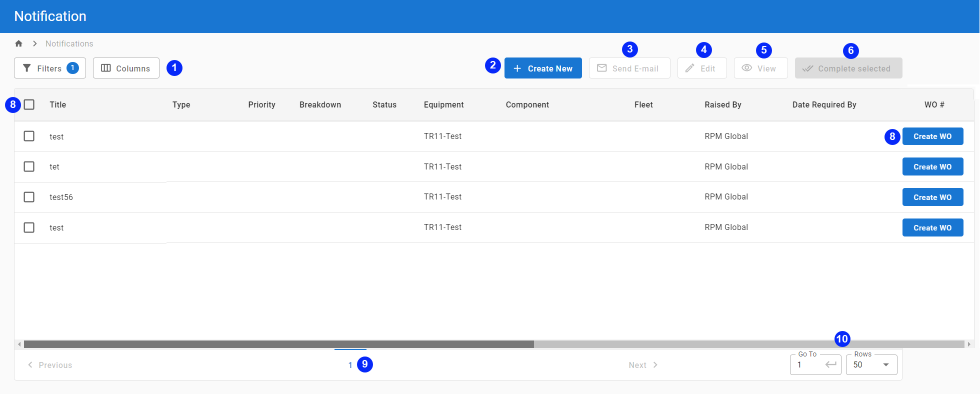Click the View eye button
This screenshot has height=394, width=980.
click(x=760, y=68)
